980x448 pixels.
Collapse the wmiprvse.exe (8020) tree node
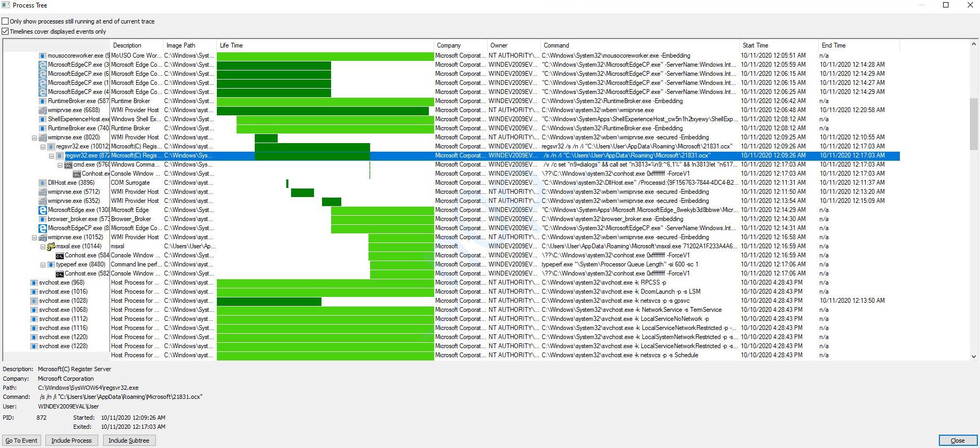(35, 138)
